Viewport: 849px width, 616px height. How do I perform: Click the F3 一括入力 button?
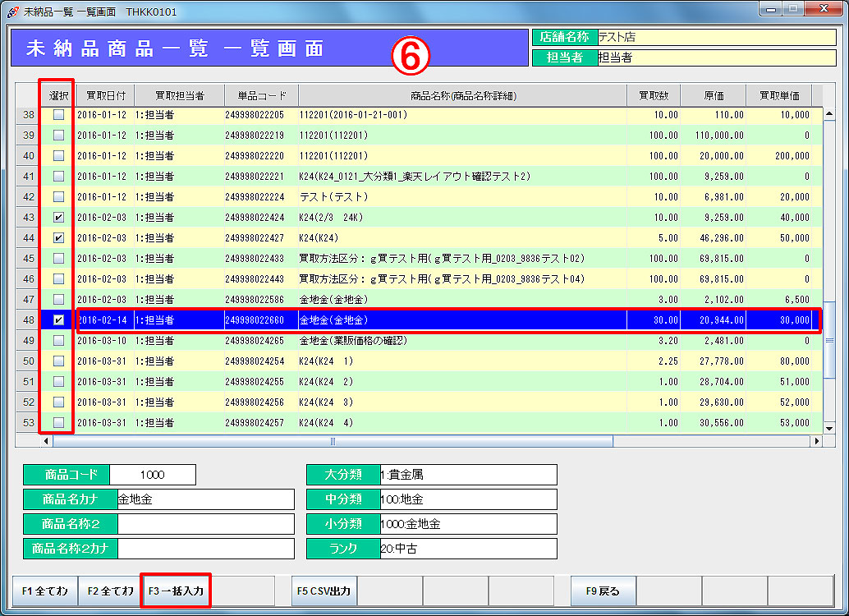tap(176, 591)
